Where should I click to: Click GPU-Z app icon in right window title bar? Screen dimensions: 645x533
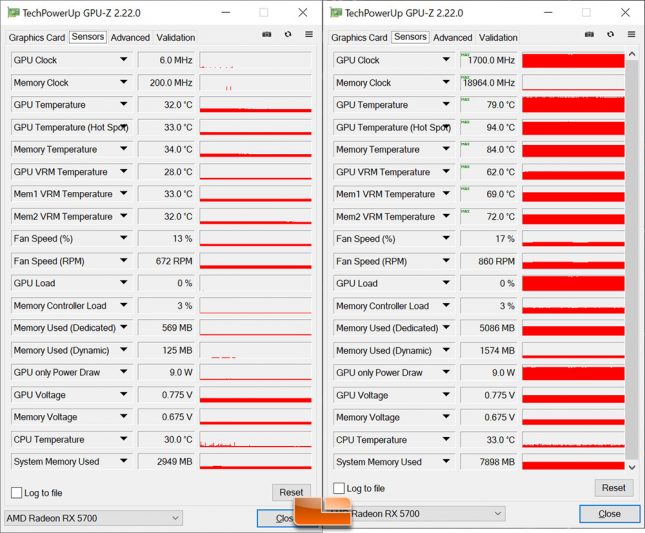[x=336, y=13]
